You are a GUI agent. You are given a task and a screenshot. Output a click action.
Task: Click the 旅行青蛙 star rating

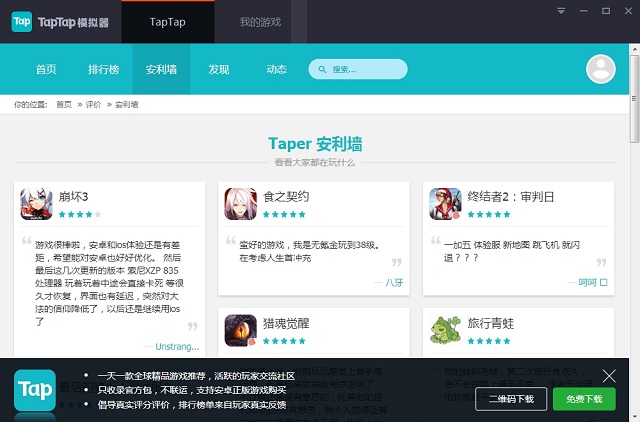489,341
